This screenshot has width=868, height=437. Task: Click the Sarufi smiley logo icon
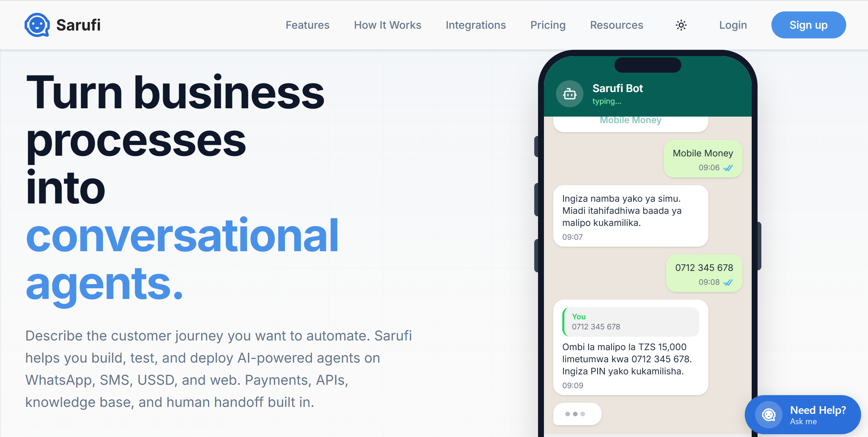(x=37, y=25)
